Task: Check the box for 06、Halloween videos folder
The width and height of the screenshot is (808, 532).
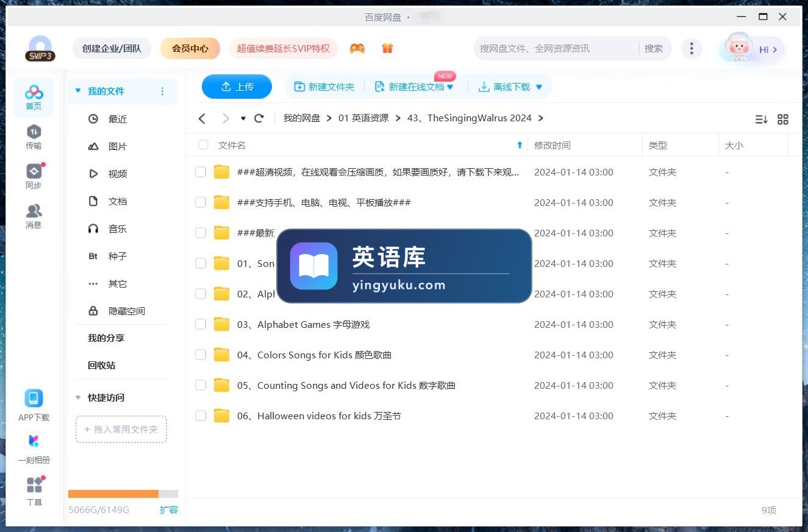Action: point(201,416)
